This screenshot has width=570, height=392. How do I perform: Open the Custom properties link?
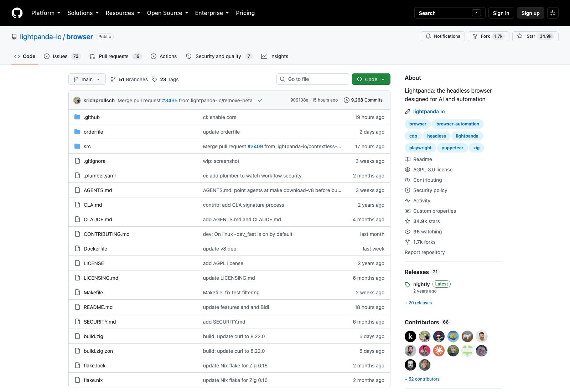pyautogui.click(x=430, y=211)
